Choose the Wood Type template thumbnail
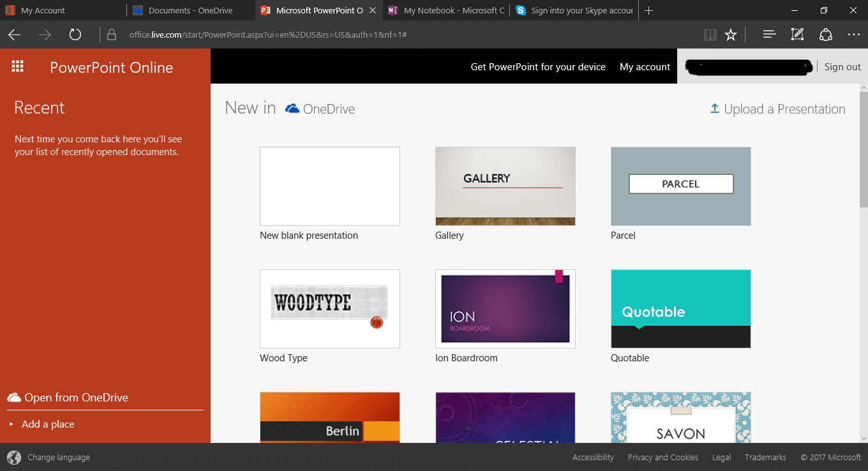This screenshot has width=868, height=471. coord(330,309)
